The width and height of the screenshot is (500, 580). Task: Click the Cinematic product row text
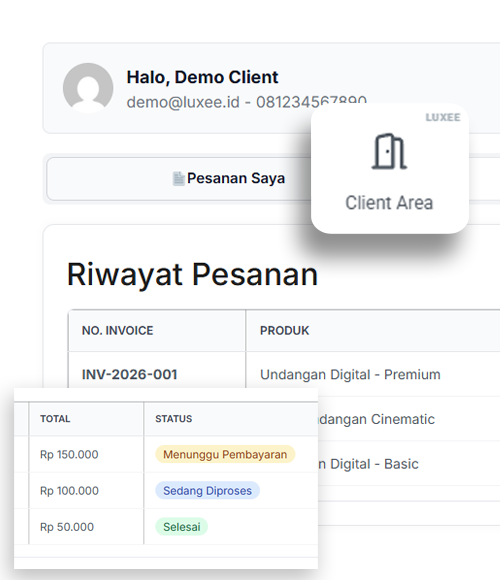pos(376,419)
